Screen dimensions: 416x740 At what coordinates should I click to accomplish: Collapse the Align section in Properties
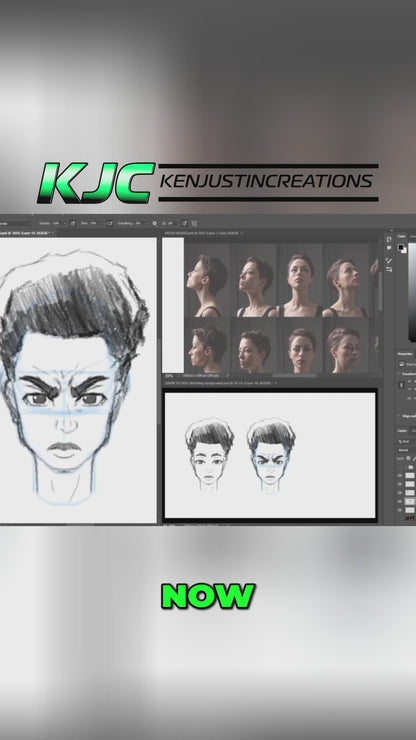click(399, 416)
